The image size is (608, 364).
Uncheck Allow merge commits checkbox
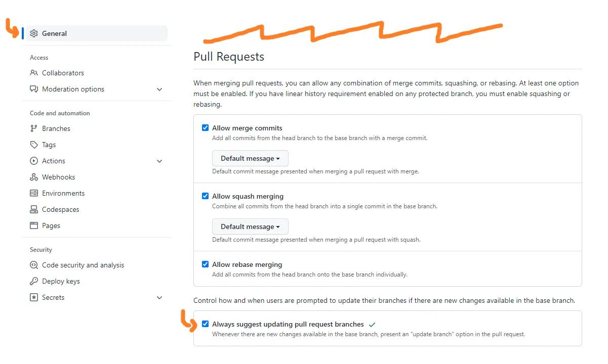click(205, 128)
